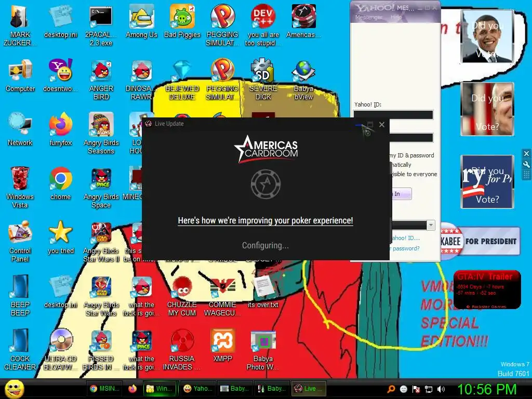The image size is (532, 399).
Task: Open COCK CLEANER desktop icon
Action: [x=20, y=350]
